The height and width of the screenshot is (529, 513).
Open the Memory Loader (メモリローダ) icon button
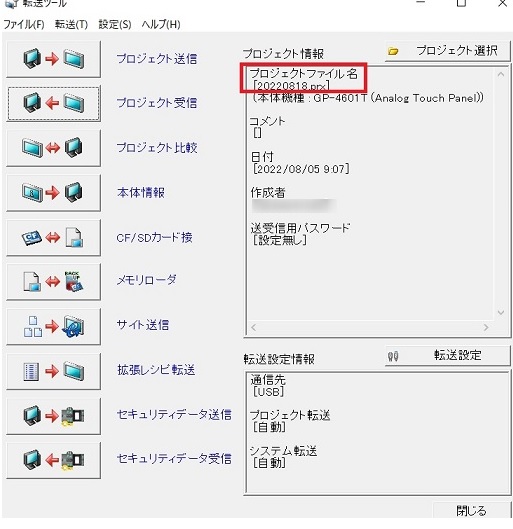pos(53,282)
